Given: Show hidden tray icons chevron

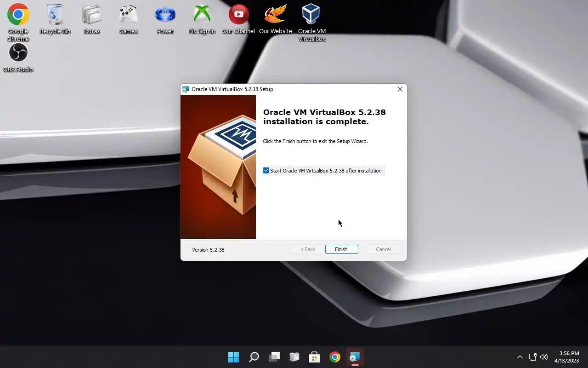Looking at the screenshot, I should tap(520, 357).
